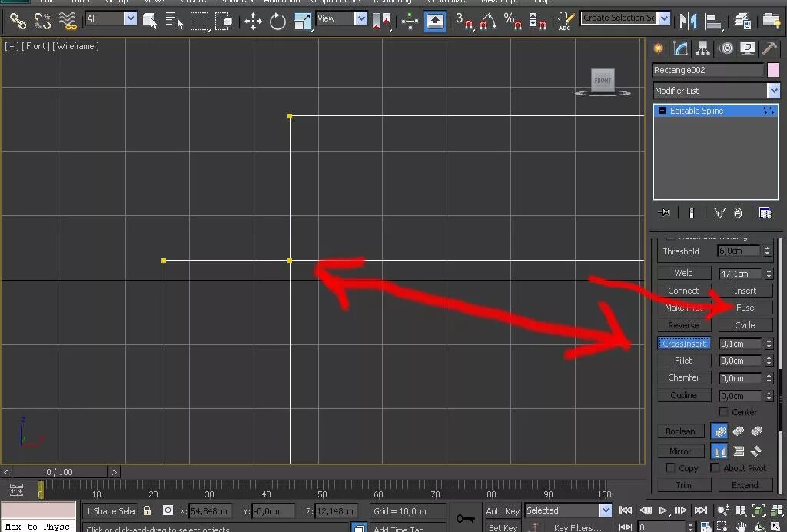Click the Insert button

point(745,291)
